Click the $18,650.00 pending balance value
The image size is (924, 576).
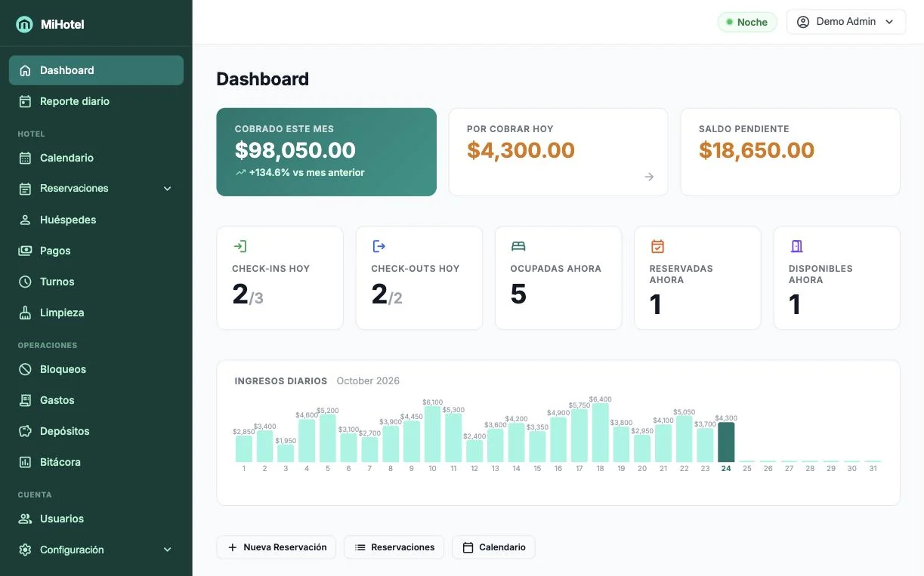[x=756, y=150]
